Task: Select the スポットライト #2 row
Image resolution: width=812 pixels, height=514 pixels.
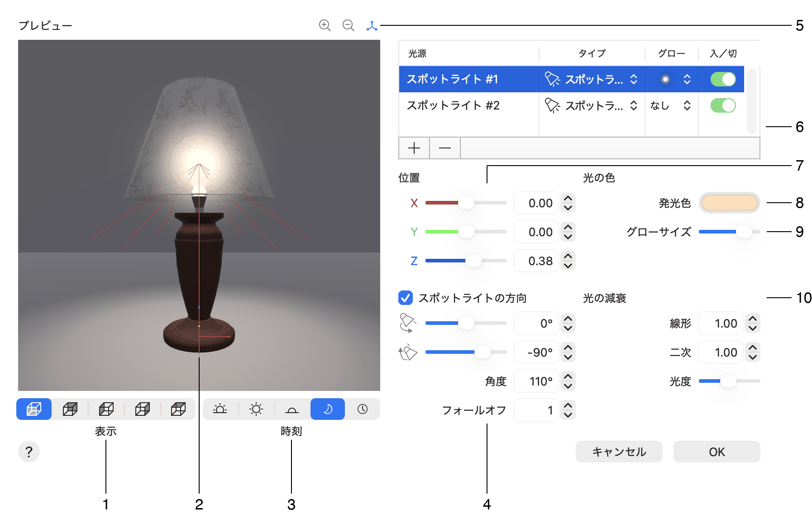Action: (x=572, y=105)
